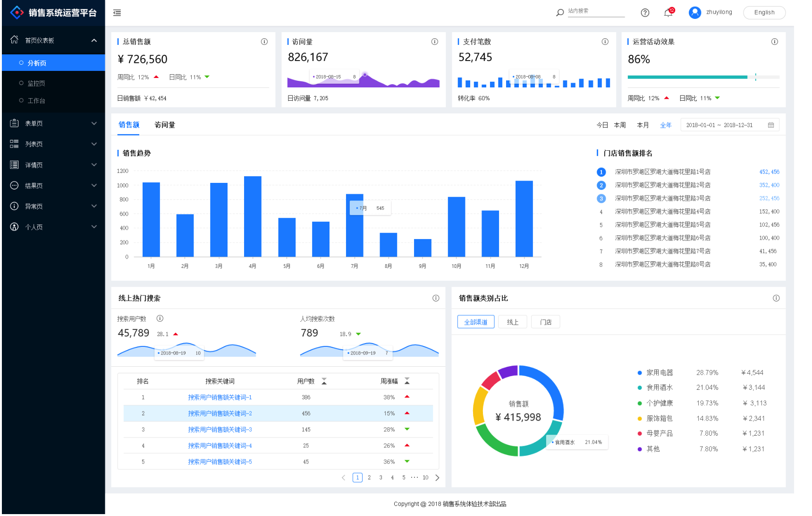The image size is (812, 516).
Task: Click info icon on 访问量 card
Action: coord(435,42)
